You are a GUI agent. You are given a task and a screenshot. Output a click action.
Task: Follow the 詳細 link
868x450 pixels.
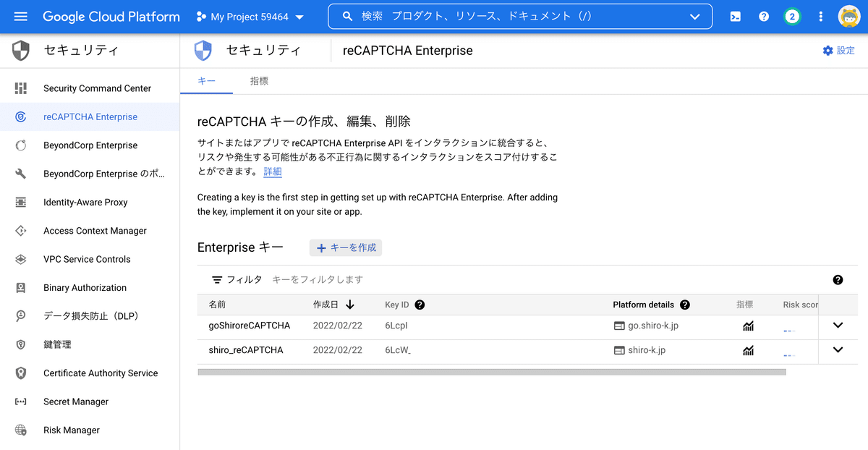coord(273,171)
